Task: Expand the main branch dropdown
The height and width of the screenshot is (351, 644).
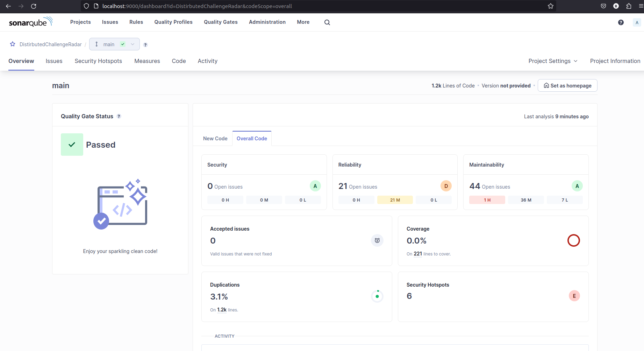Action: tap(114, 44)
